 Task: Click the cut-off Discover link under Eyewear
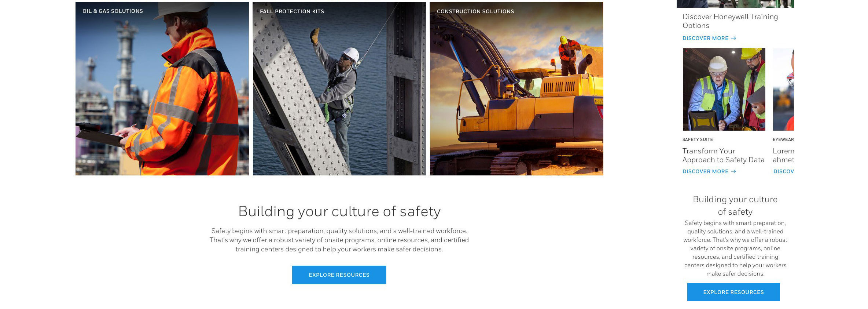coord(784,171)
